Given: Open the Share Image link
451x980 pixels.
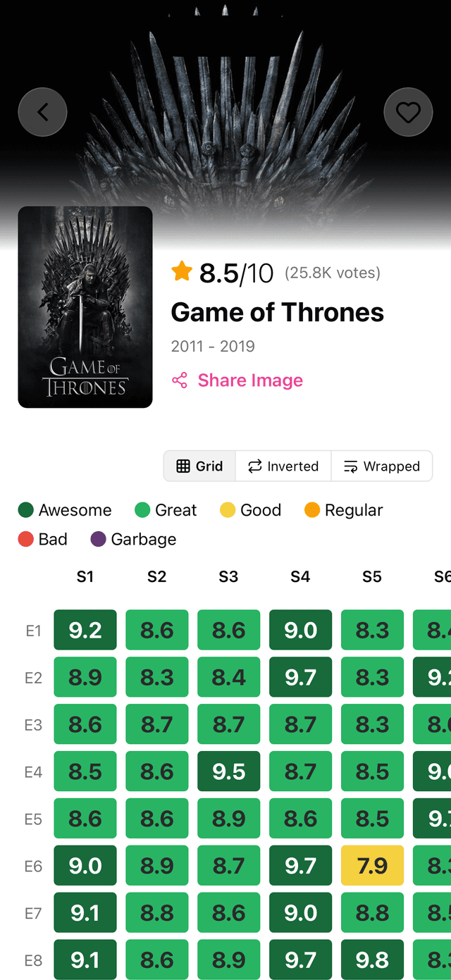Looking at the screenshot, I should 249,380.
